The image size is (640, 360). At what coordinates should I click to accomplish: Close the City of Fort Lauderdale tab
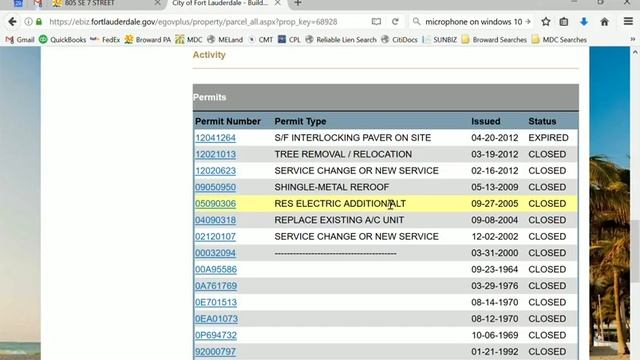(278, 3)
